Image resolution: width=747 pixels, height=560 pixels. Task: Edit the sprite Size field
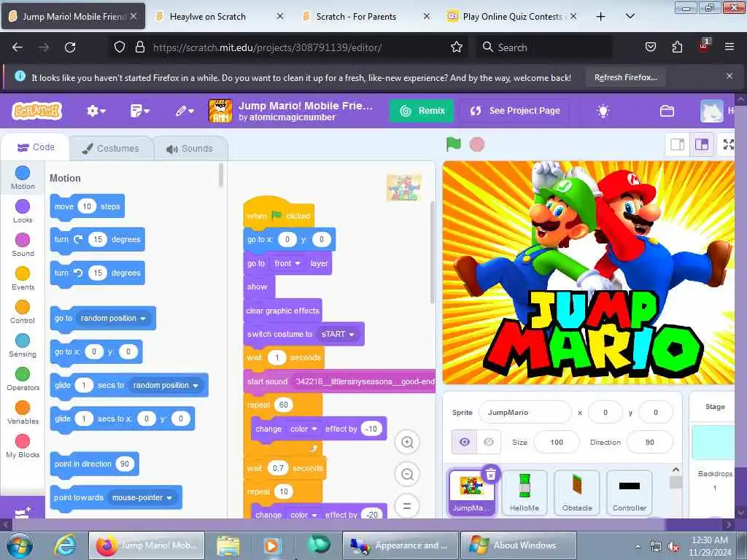point(557,443)
